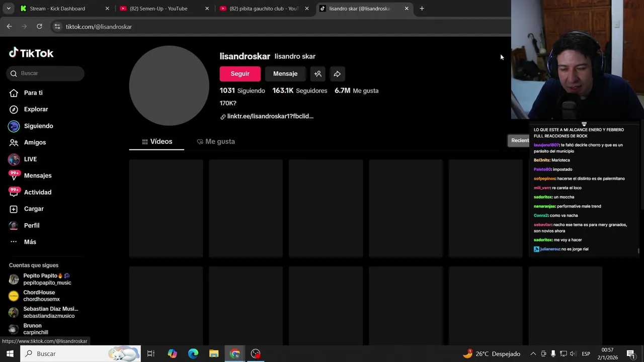Show hidden tray icons chevron
This screenshot has width=644, height=362.
[533, 354]
